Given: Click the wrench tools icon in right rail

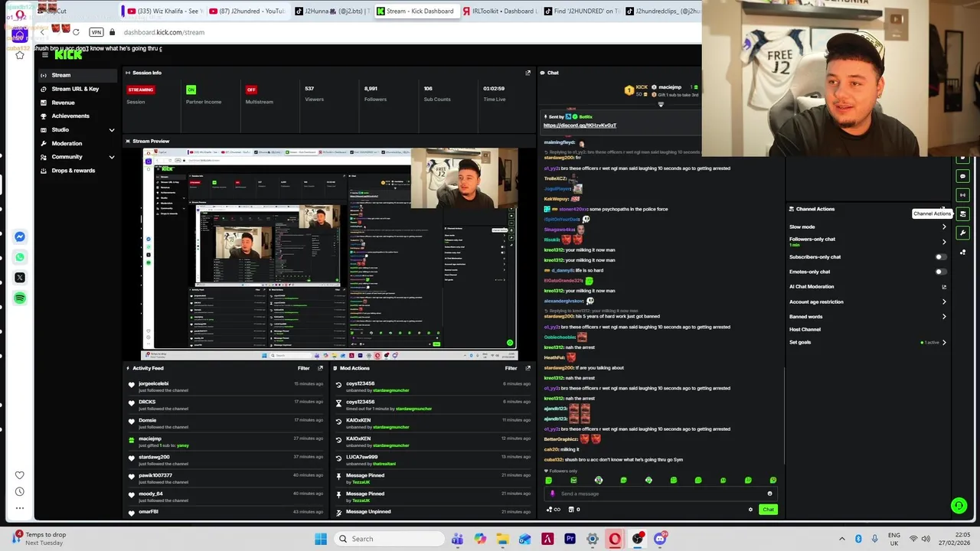Looking at the screenshot, I should pyautogui.click(x=962, y=233).
